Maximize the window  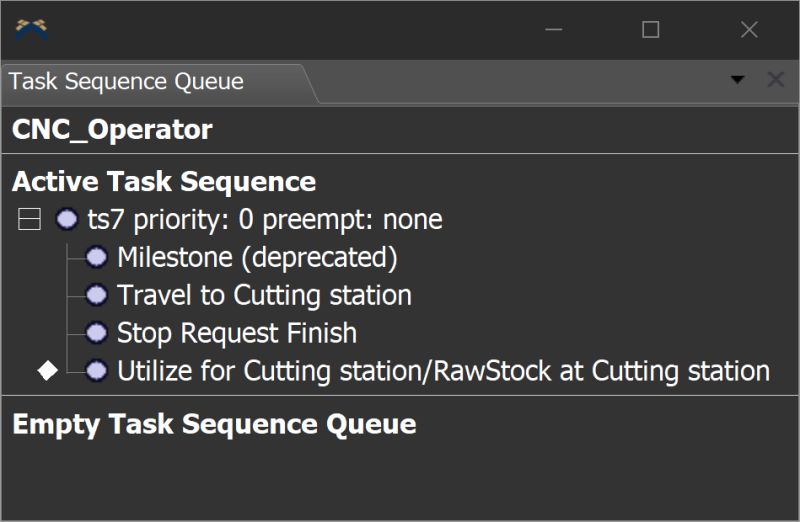(651, 30)
